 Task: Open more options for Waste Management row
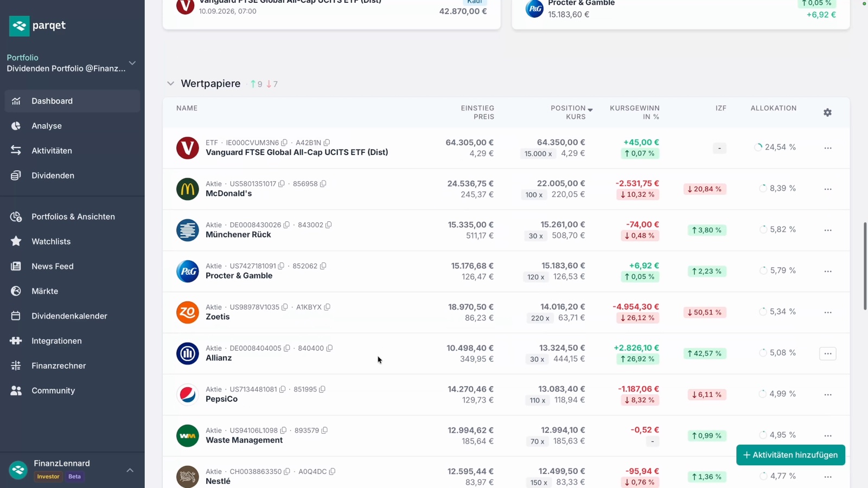[x=828, y=436]
